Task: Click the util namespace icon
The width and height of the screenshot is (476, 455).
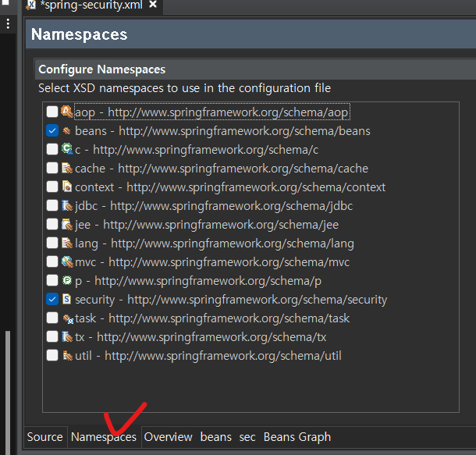Action: 67,356
